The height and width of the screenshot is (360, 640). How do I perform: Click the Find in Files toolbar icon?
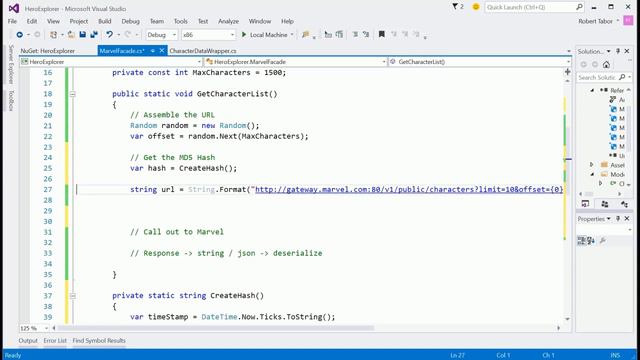305,35
